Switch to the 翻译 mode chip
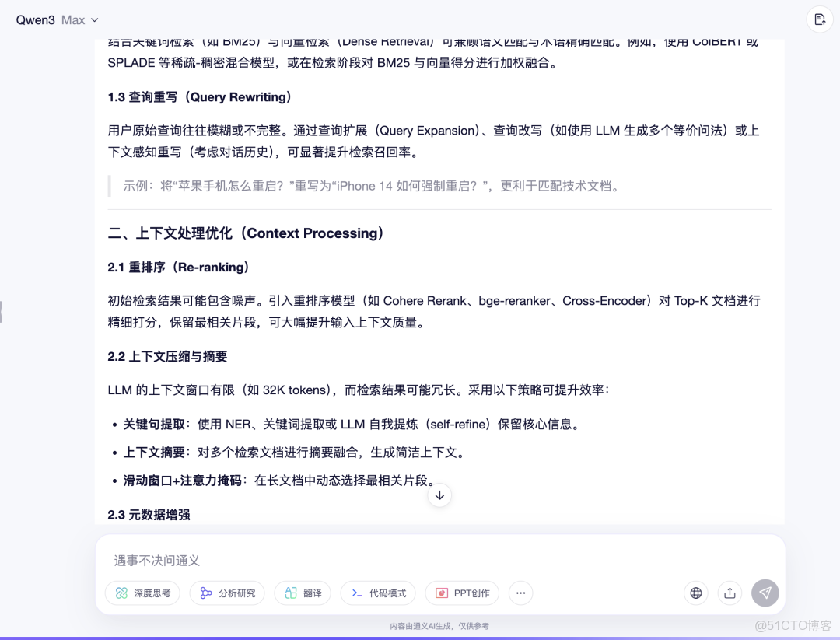 303,593
